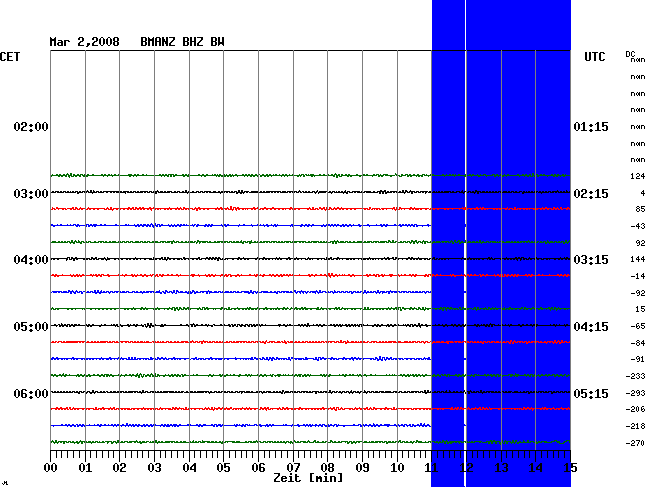Viewport: 650px width, 494px height.
Task: Select minute tick label 01
Action: (x=85, y=468)
